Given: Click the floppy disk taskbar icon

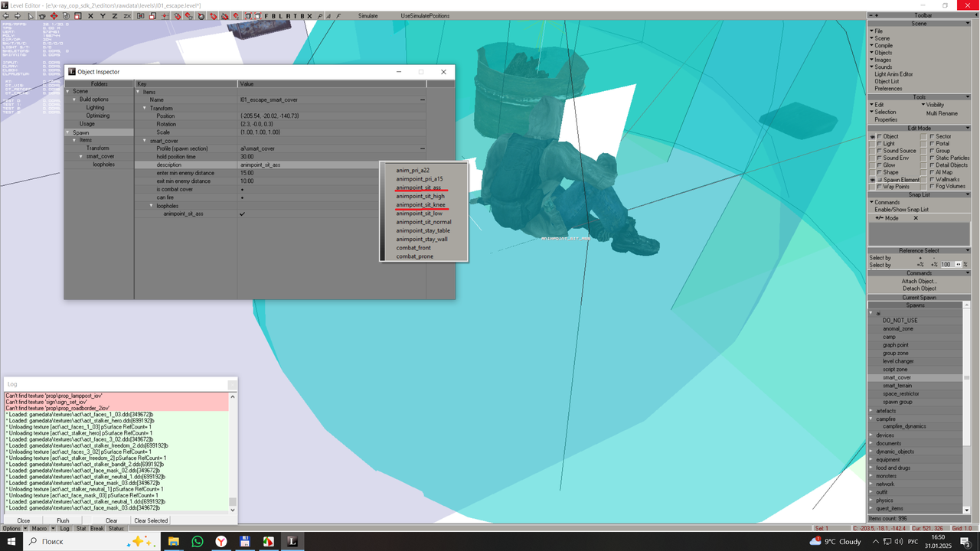Looking at the screenshot, I should [x=244, y=541].
